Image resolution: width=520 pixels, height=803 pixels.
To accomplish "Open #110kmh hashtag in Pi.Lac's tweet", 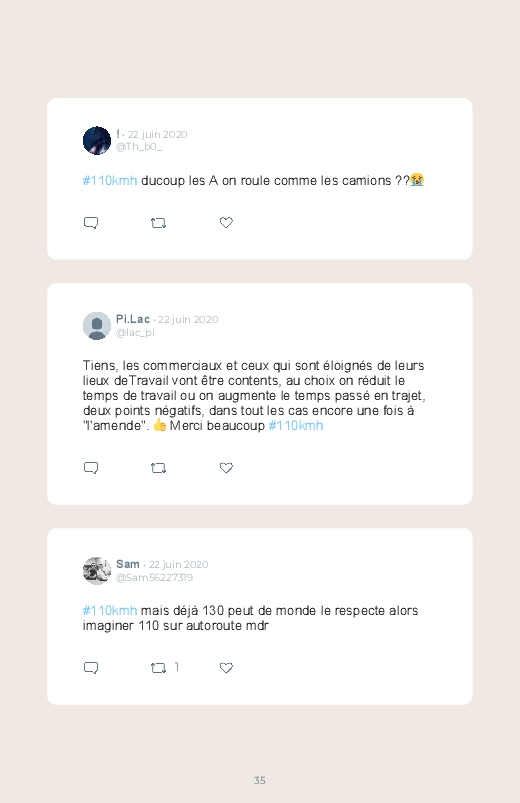I will 296,426.
